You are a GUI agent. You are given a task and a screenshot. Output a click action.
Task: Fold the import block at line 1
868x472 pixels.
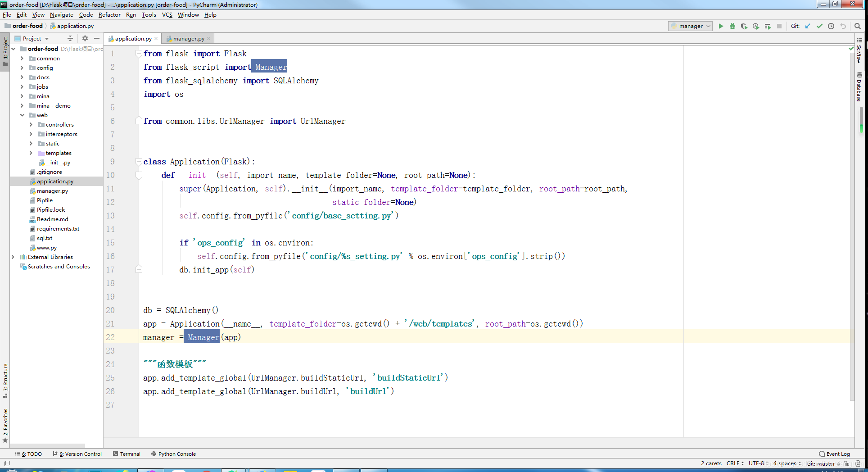pos(139,54)
